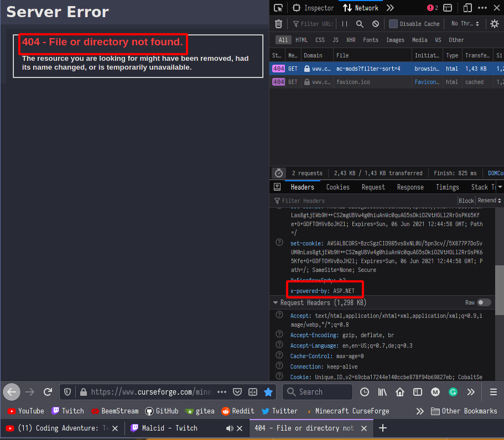Open Minecraft CurseForge bookmark
The width and height of the screenshot is (504, 440).
tap(348, 411)
